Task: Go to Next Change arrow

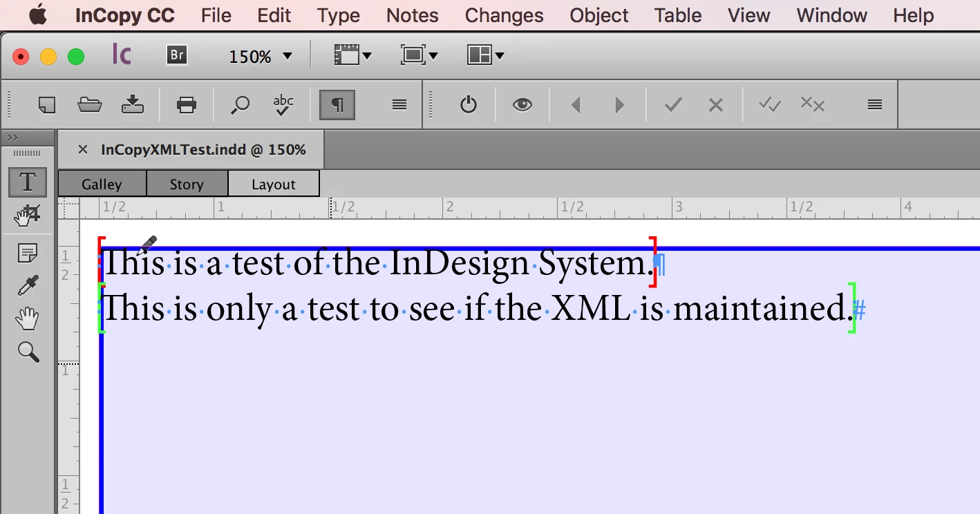Action: tap(619, 105)
